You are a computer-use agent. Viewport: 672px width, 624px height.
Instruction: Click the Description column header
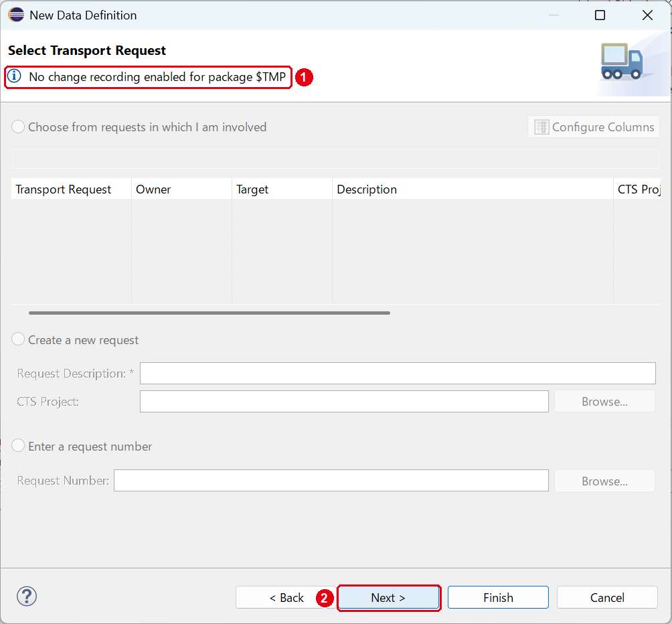[x=473, y=189]
